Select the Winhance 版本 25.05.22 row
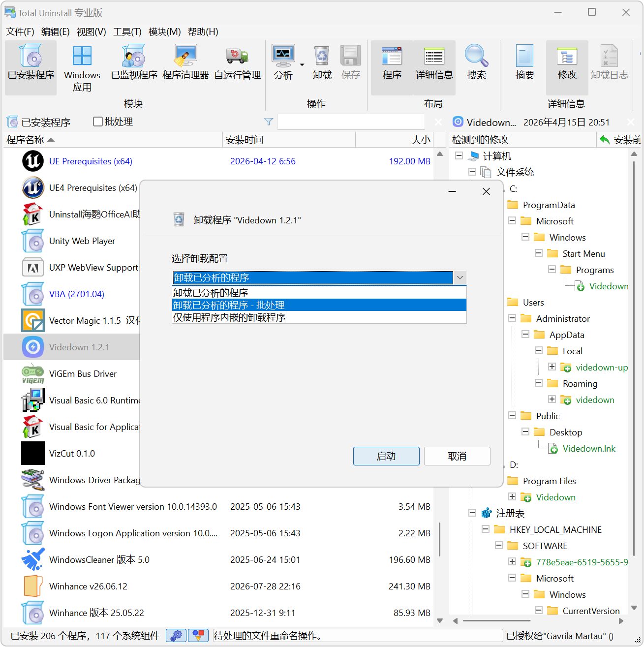The image size is (644, 647). [x=218, y=613]
